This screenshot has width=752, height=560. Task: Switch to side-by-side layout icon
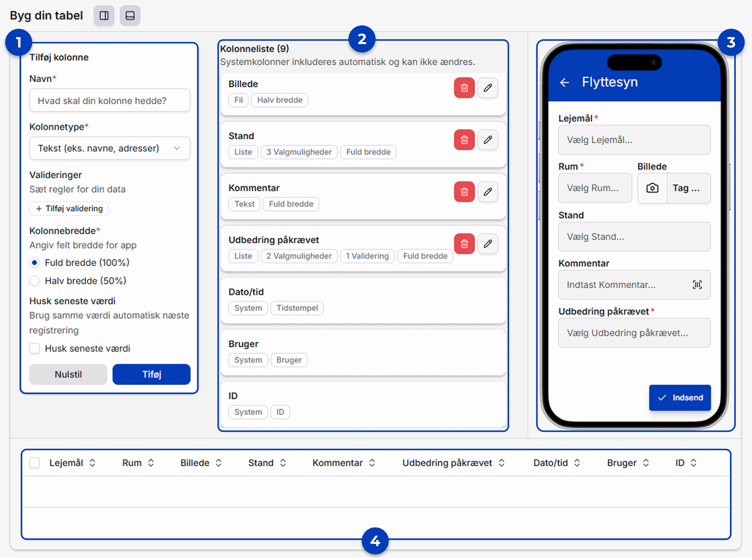pos(104,16)
